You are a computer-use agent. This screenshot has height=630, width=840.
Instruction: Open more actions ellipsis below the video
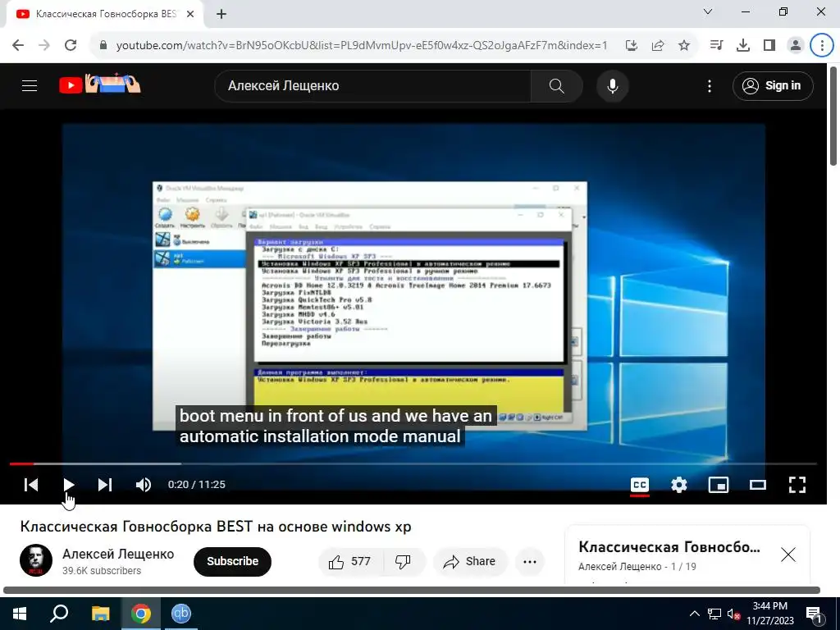pos(530,561)
